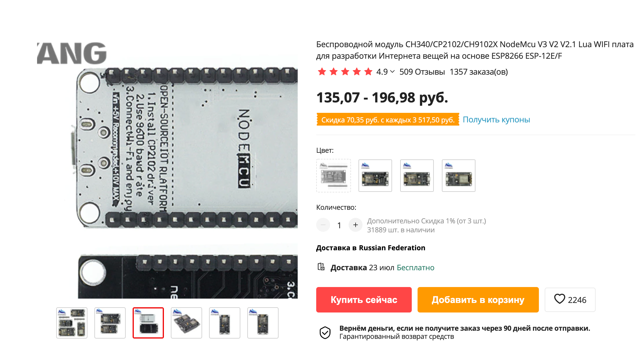Click the delivery document icon
Image resolution: width=644 pixels, height=353 pixels.
pyautogui.click(x=321, y=267)
